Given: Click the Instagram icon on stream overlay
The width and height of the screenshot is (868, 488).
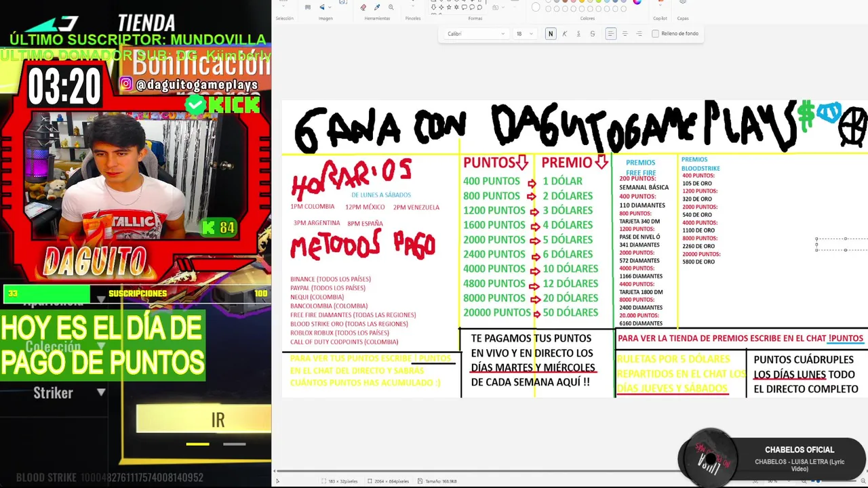Looking at the screenshot, I should 126,84.
